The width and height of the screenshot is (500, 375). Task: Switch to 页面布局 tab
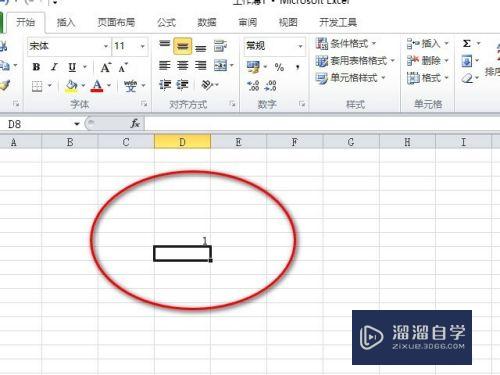[x=116, y=22]
